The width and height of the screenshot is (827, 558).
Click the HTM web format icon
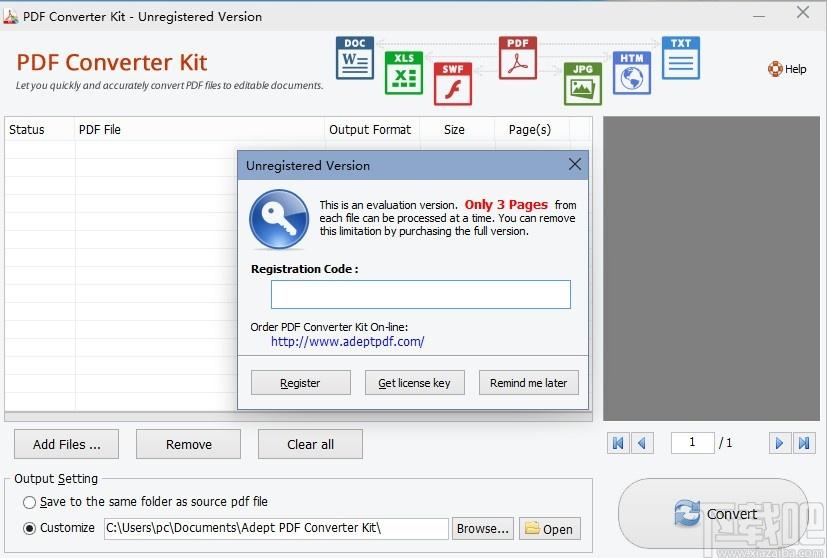tap(631, 72)
